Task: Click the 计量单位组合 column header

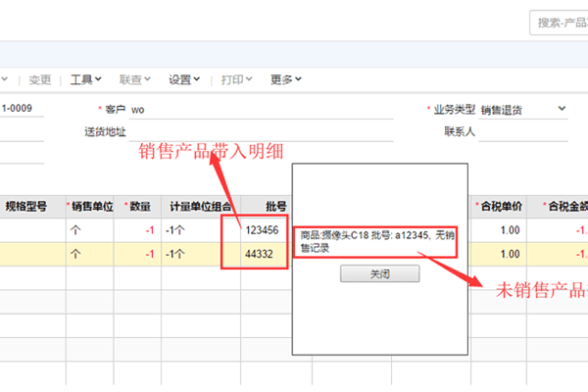Action: pyautogui.click(x=201, y=206)
